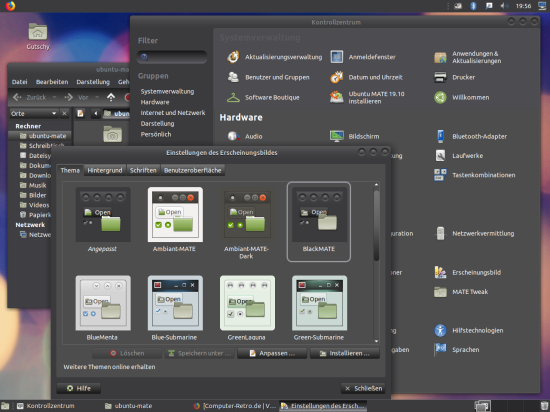Select Green-Submarine theme thumbnail

point(319,303)
